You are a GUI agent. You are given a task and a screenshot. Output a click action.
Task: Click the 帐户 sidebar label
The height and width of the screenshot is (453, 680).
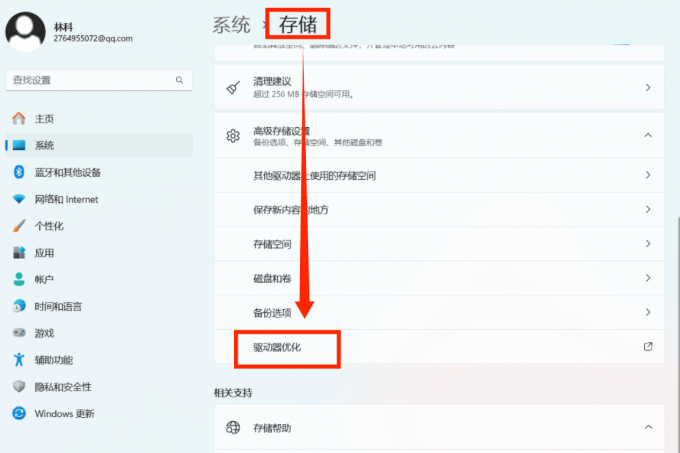click(44, 280)
